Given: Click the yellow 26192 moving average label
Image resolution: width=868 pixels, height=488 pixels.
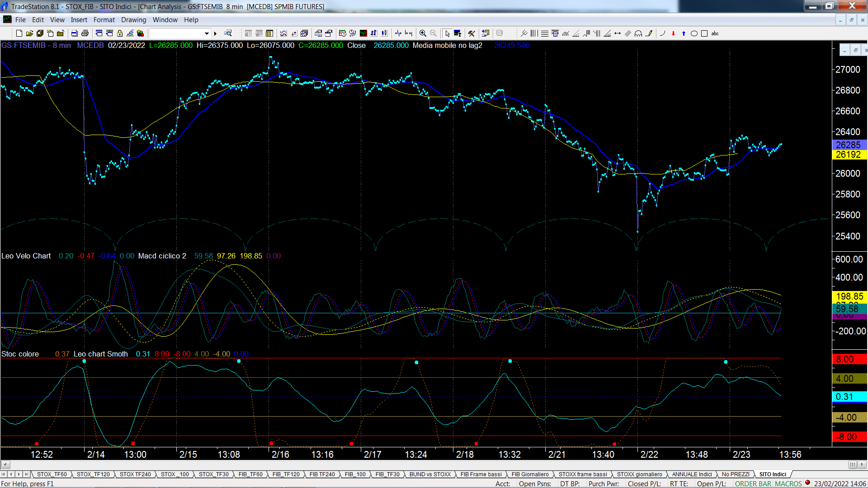Looking at the screenshot, I should [x=849, y=155].
